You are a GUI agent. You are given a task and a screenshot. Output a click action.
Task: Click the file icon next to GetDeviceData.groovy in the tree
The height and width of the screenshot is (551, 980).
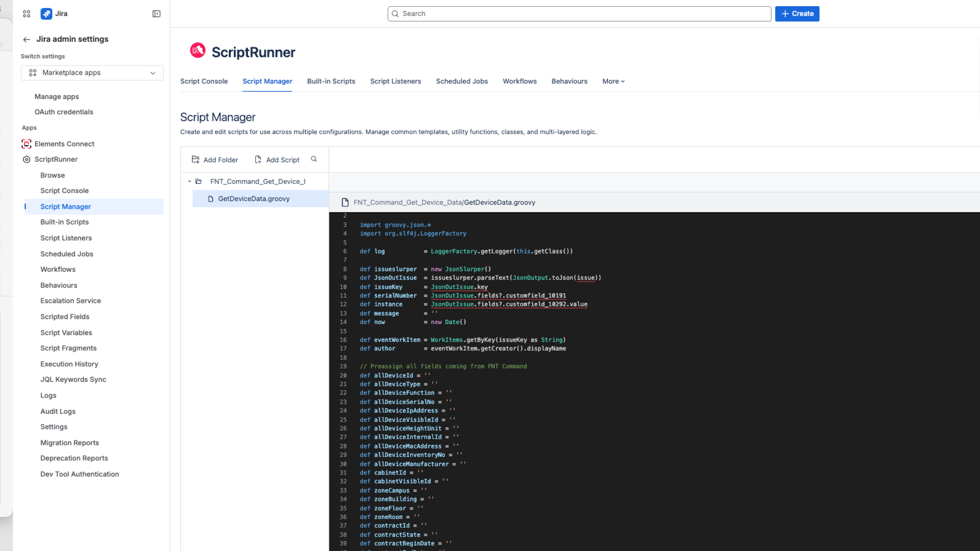tap(210, 199)
